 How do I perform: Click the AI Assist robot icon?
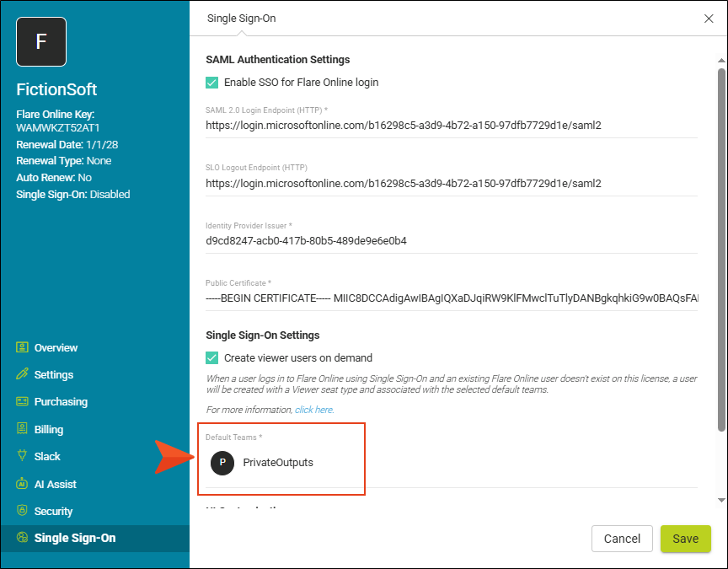pos(22,484)
